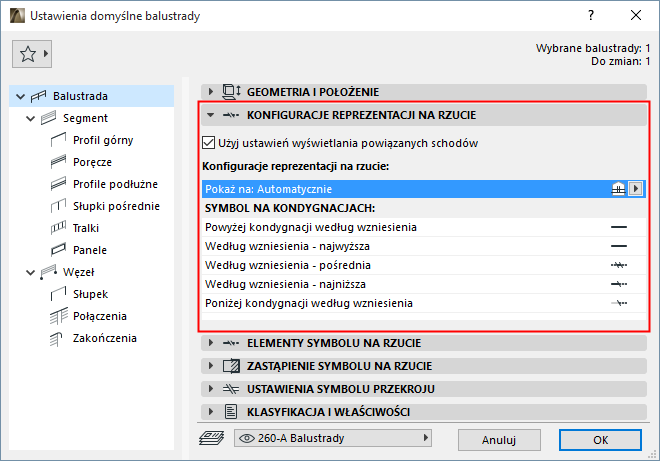Viewport: 660px width, 461px height.
Task: Select Profile podłużne in the tree
Action: point(115,184)
